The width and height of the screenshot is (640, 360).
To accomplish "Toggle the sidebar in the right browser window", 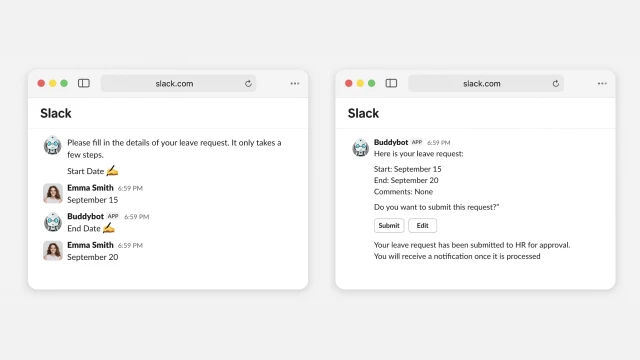I will pos(391,83).
